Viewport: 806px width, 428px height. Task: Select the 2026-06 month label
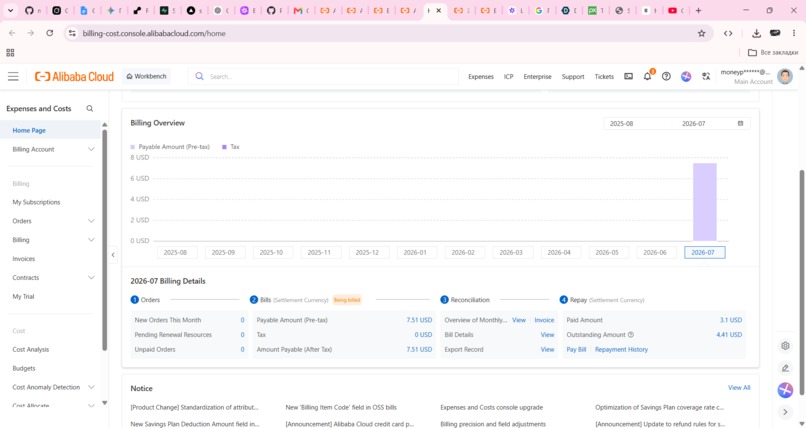coord(655,252)
